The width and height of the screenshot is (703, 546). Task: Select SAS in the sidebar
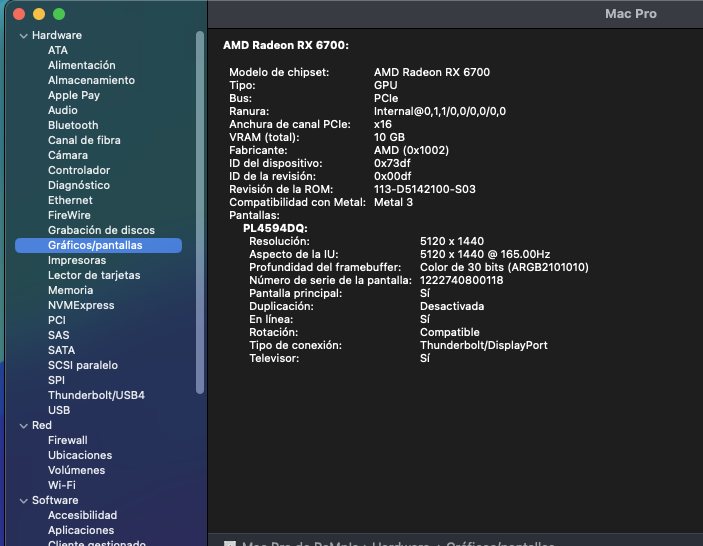(x=59, y=335)
